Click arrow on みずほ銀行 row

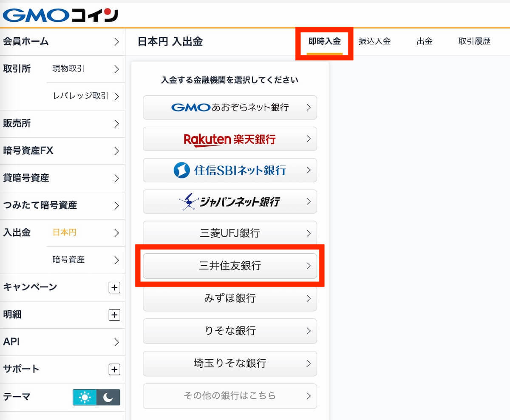point(309,298)
